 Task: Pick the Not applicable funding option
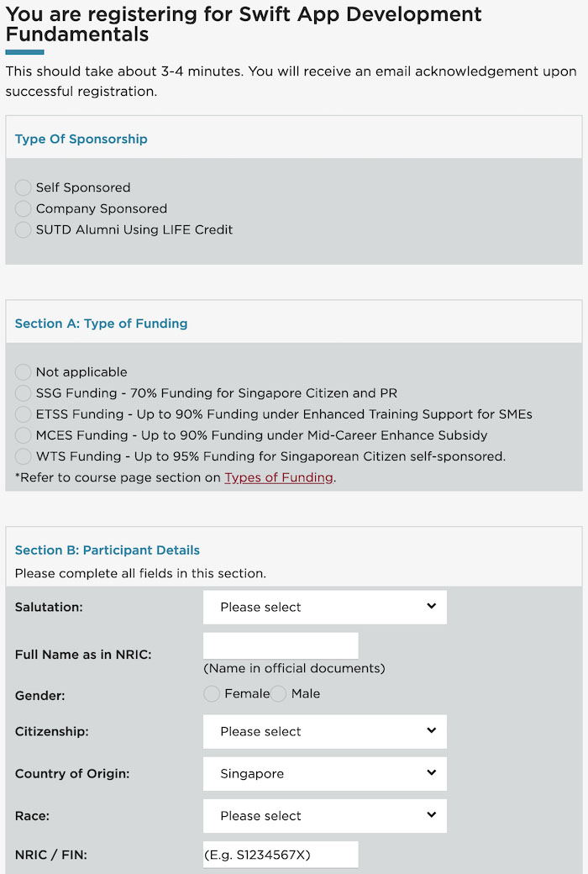coord(24,372)
